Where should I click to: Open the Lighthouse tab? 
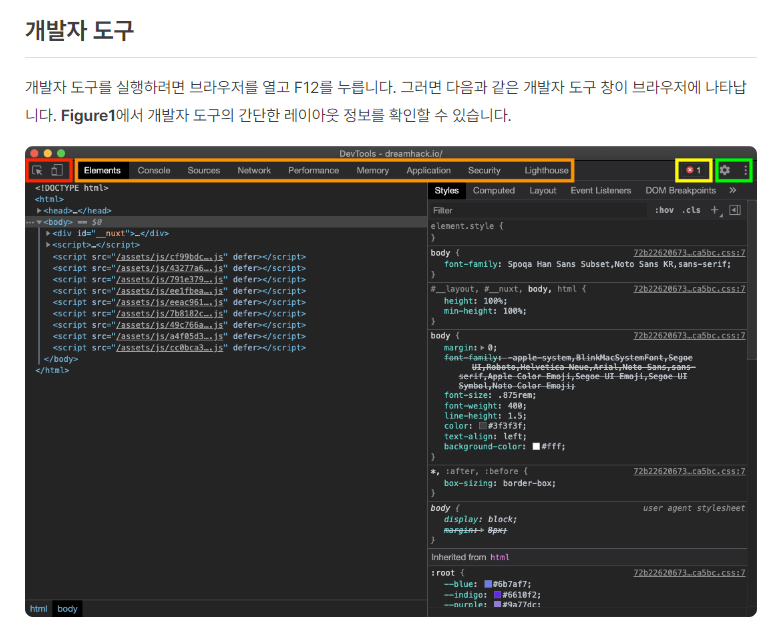coord(546,170)
